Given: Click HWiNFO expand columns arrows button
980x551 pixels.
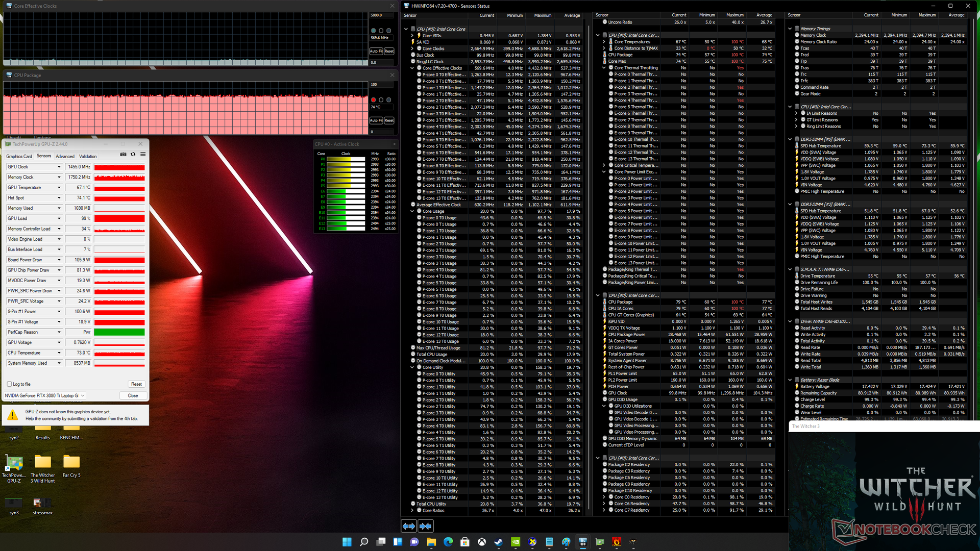Looking at the screenshot, I should [x=409, y=526].
